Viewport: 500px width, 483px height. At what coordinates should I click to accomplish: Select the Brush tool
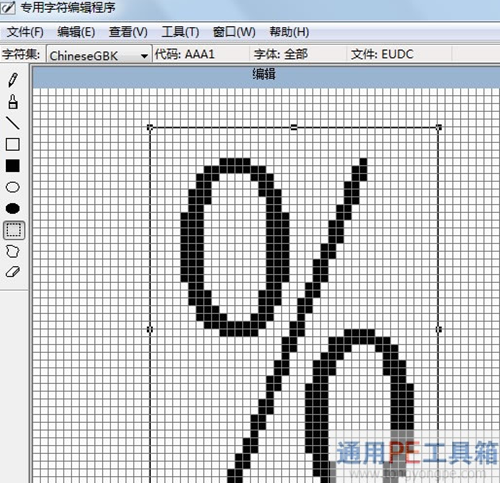13,102
